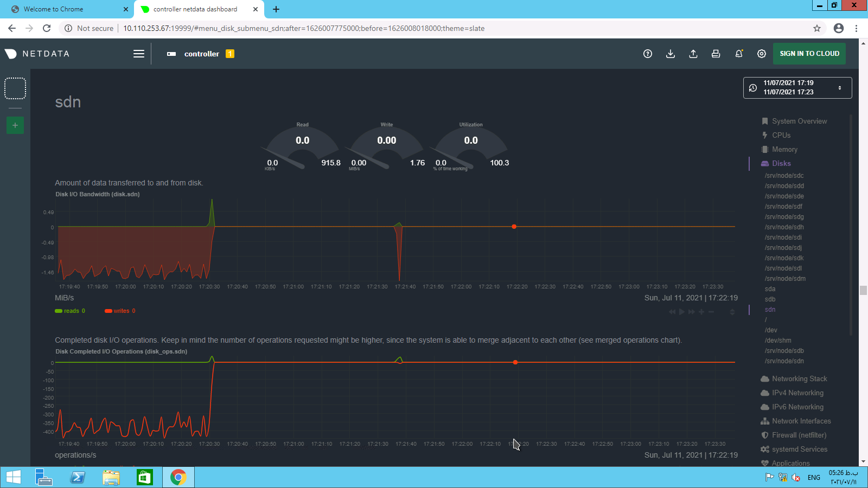868x488 pixels.
Task: Click the chart height resize handle
Action: tap(732, 312)
